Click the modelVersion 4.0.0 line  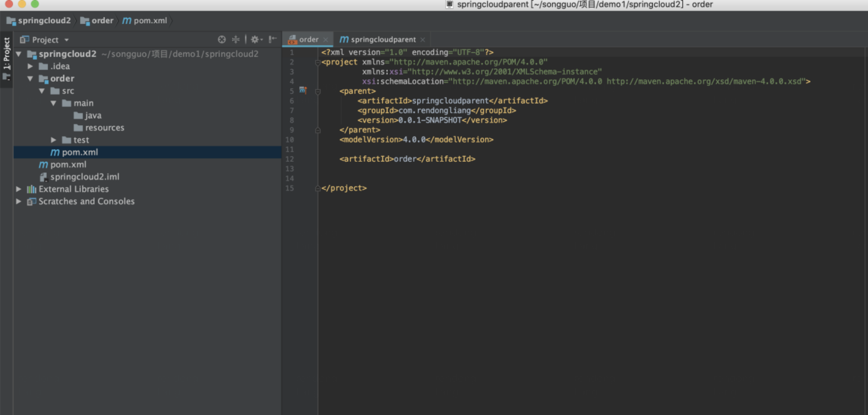point(416,140)
